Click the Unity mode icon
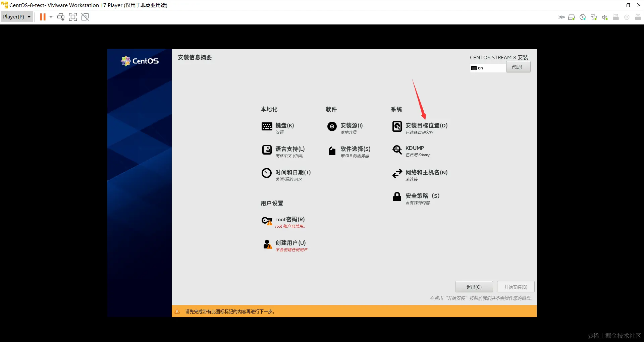Screen dimensions: 644x342 click(85, 17)
